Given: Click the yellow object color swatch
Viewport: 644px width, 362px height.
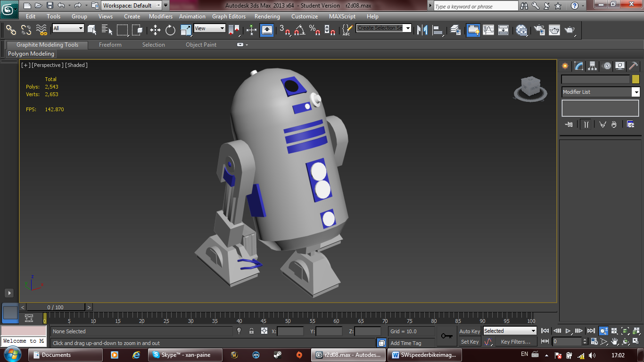Looking at the screenshot, I should [636, 79].
